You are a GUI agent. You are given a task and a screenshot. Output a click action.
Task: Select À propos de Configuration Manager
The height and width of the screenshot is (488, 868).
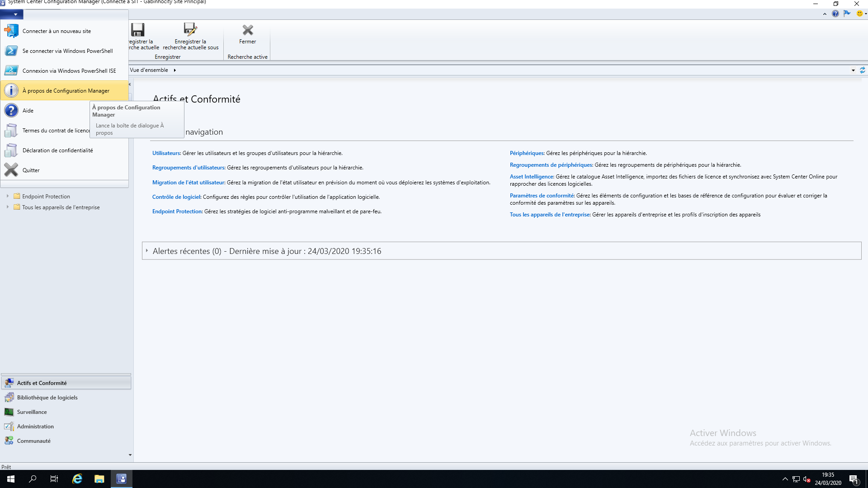[66, 91]
